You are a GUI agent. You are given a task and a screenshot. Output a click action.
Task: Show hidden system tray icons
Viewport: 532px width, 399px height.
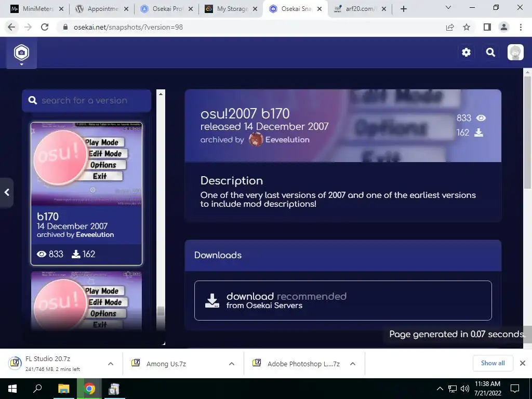point(440,389)
